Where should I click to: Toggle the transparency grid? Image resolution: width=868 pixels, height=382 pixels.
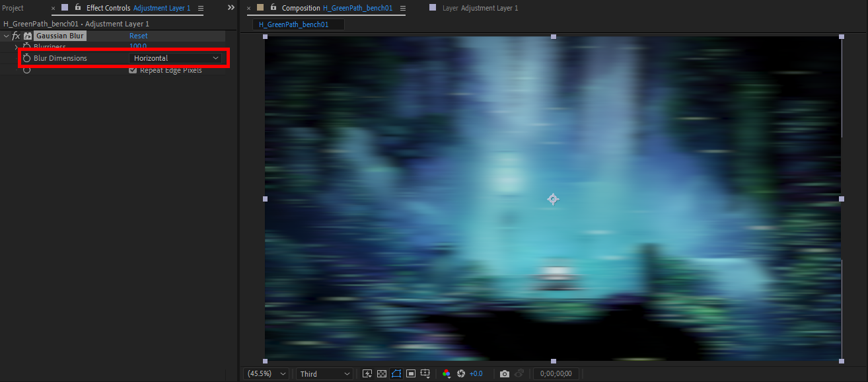[381, 373]
